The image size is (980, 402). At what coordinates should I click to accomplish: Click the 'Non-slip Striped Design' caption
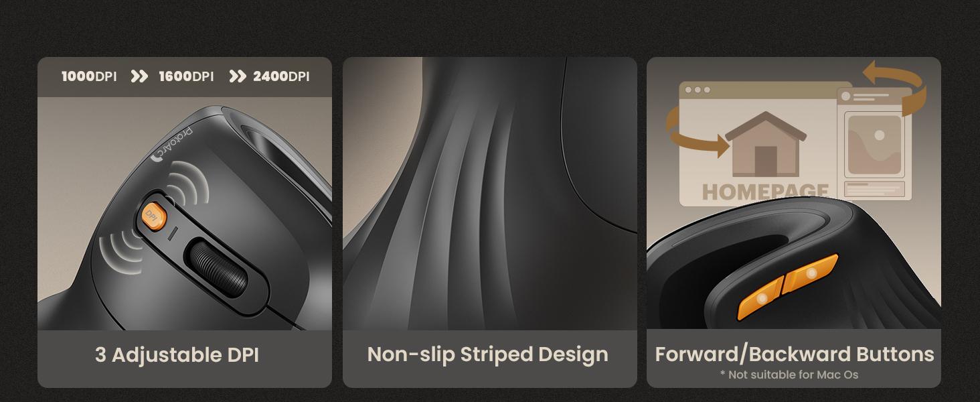pyautogui.click(x=488, y=354)
